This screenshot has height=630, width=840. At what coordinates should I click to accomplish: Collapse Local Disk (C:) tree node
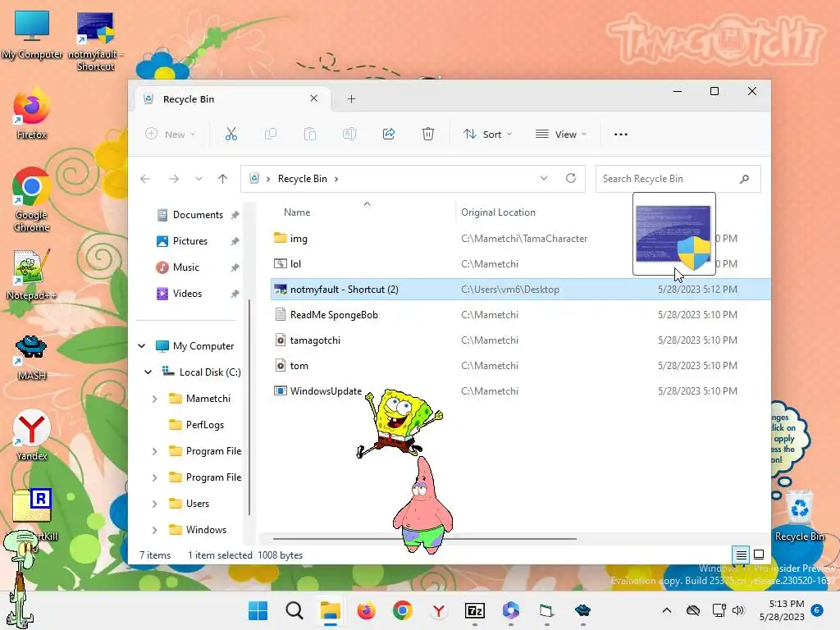(148, 372)
